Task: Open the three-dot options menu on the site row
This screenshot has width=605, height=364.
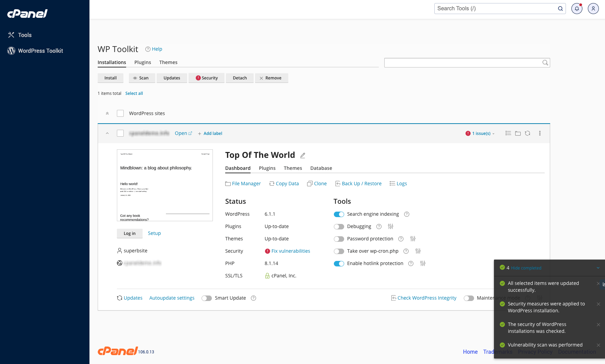Action: point(540,133)
